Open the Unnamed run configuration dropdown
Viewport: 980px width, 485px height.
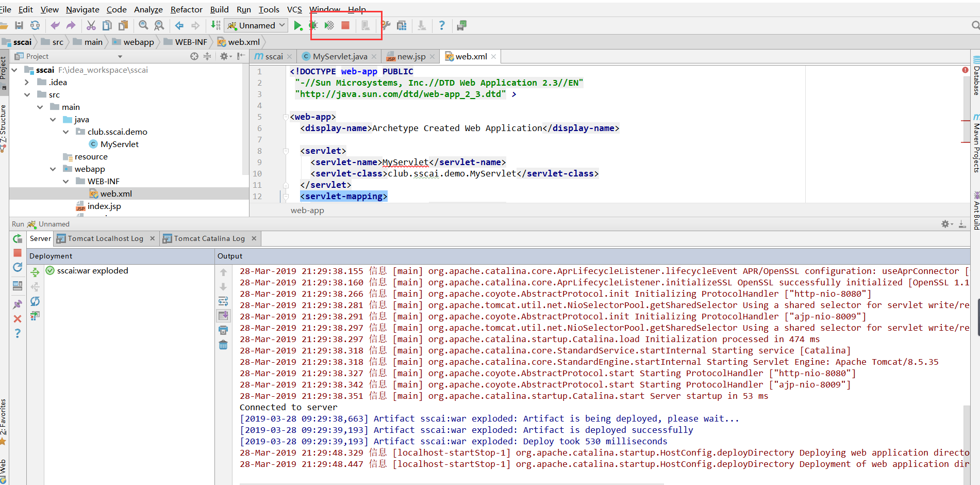pos(257,26)
